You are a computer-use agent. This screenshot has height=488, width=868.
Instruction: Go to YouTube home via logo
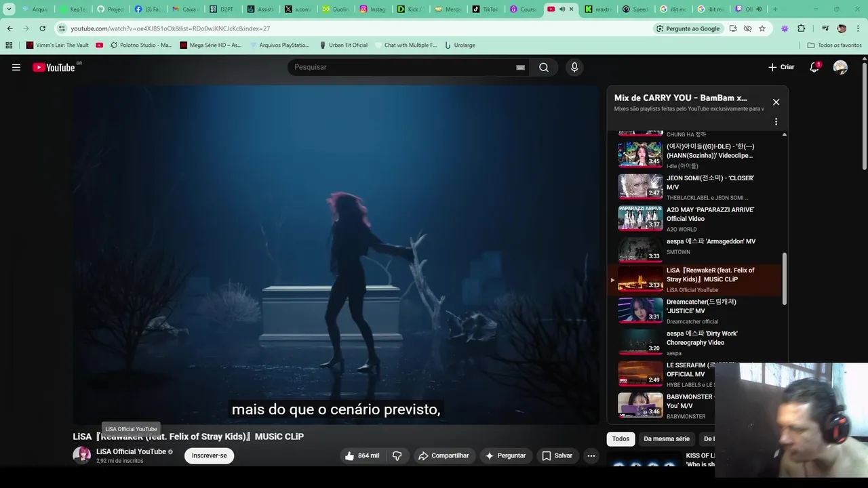point(54,67)
